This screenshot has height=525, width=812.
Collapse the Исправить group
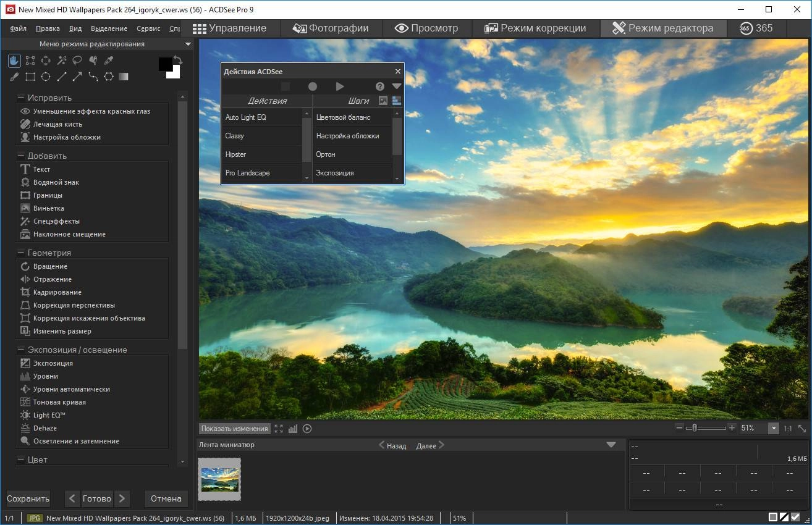point(20,98)
